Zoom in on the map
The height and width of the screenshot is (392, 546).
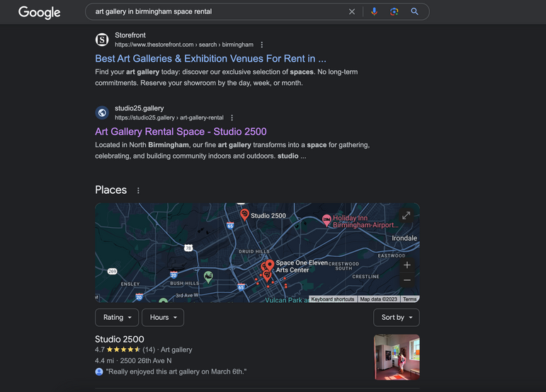coord(406,265)
